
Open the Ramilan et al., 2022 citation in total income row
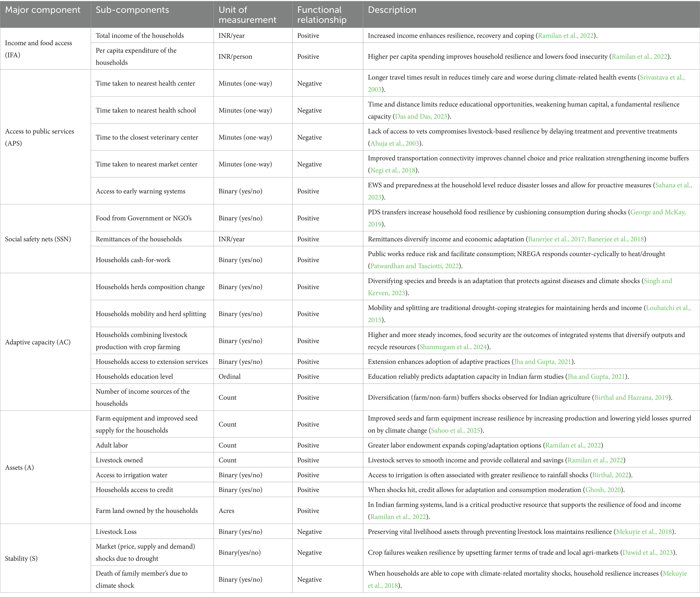coord(565,36)
